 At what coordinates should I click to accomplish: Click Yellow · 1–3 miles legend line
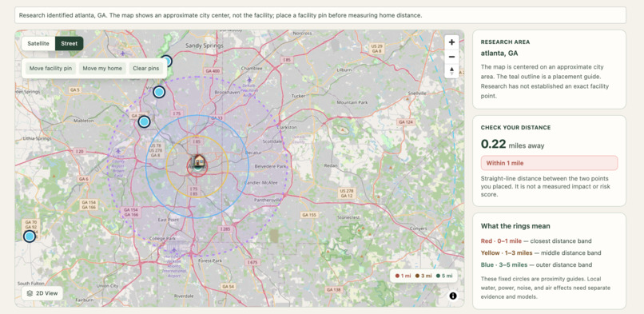pyautogui.click(x=541, y=252)
